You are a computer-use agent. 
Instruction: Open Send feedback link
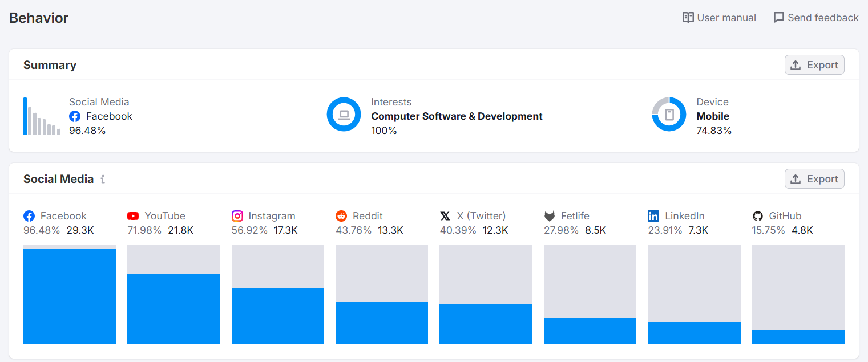[x=816, y=18]
